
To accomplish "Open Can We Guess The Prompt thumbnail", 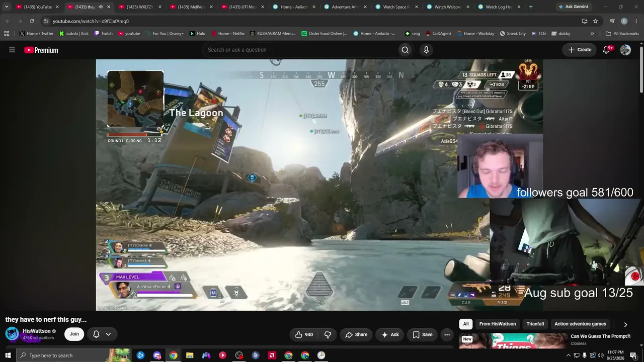I will coord(512,340).
